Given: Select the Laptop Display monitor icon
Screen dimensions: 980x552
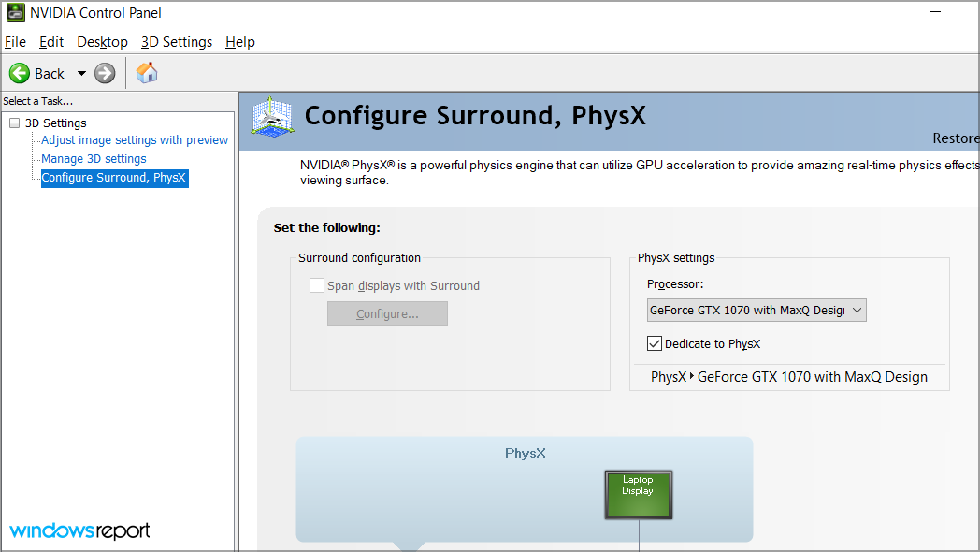Looking at the screenshot, I should click(638, 495).
